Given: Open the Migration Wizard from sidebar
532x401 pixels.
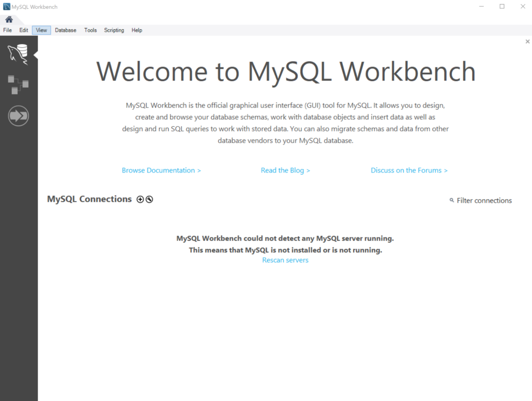Looking at the screenshot, I should pos(18,116).
